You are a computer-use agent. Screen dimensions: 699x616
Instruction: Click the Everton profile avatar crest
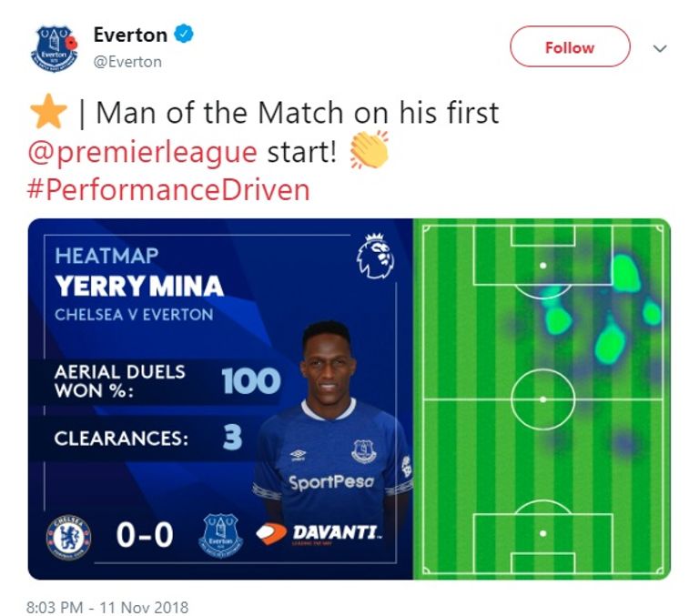55,48
